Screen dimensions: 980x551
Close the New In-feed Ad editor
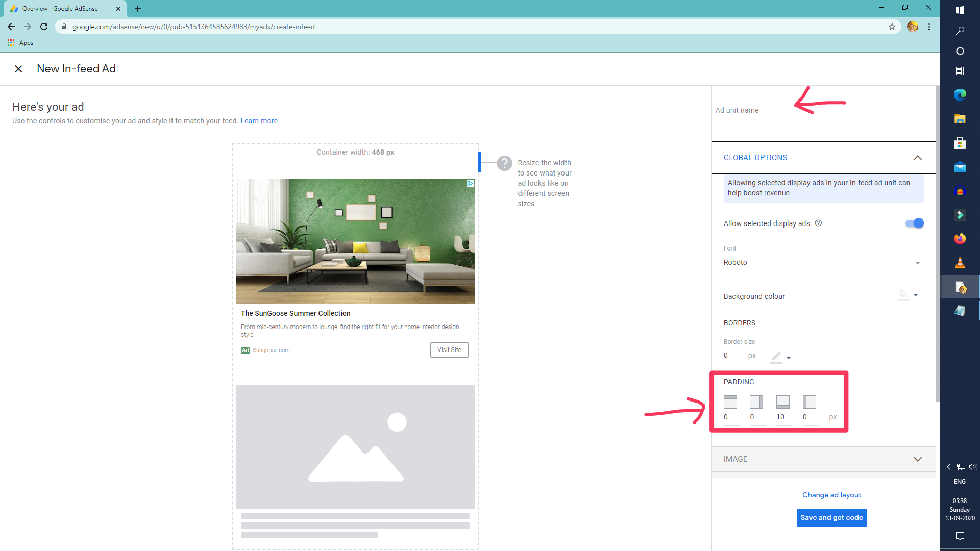pyautogui.click(x=18, y=69)
